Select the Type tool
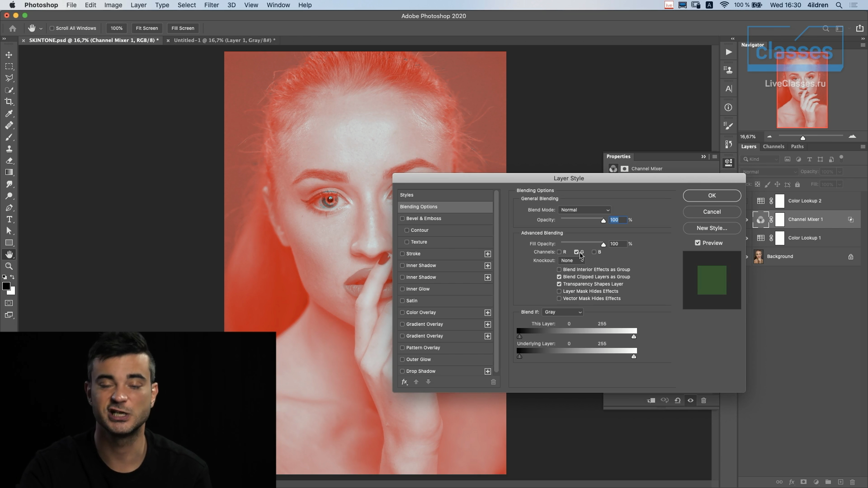The image size is (868, 488). pos(9,219)
